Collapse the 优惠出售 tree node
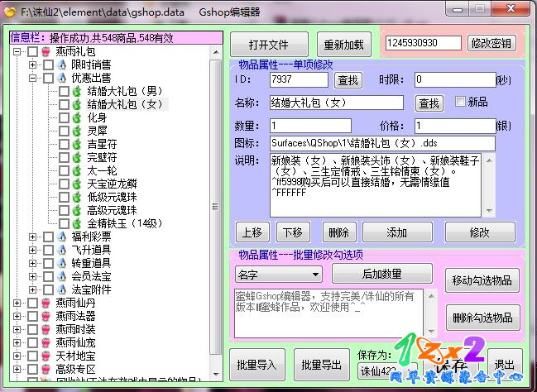Image resolution: width=537 pixels, height=392 pixels. (x=33, y=78)
